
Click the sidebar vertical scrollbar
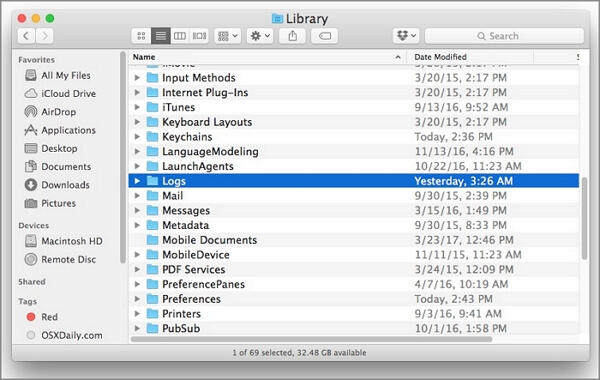pos(123,157)
